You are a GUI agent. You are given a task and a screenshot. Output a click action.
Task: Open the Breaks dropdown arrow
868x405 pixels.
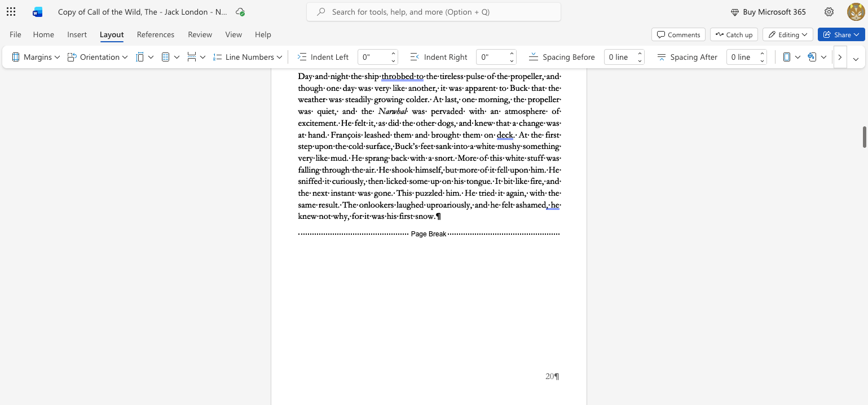(202, 57)
